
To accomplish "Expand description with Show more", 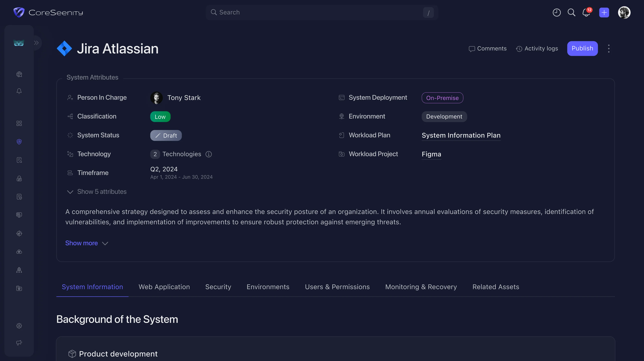I will (87, 243).
